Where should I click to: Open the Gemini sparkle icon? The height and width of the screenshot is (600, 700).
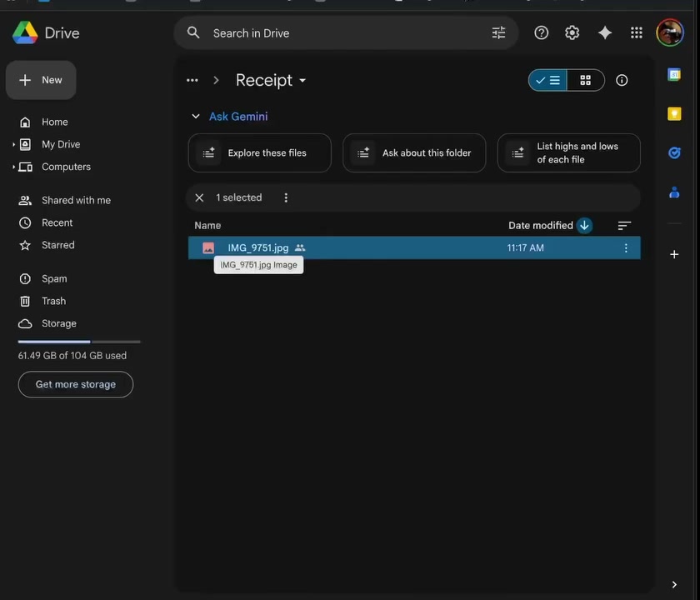tap(604, 32)
